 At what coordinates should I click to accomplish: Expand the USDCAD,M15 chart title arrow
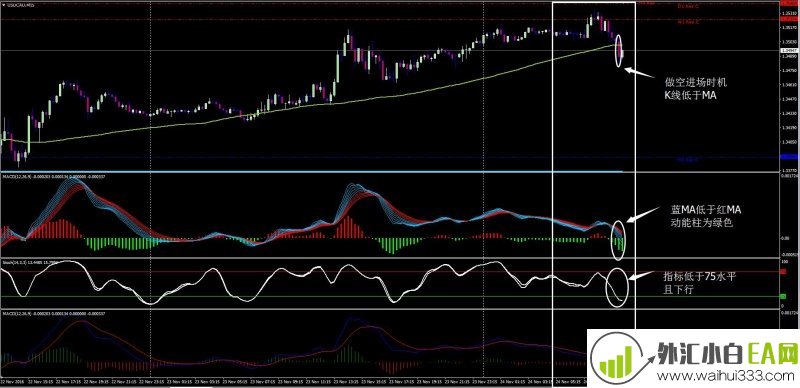[4, 5]
